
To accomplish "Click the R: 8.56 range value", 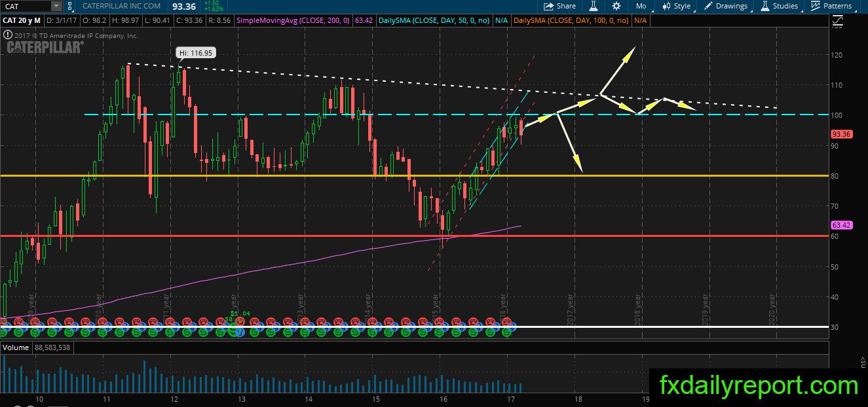I will point(218,21).
